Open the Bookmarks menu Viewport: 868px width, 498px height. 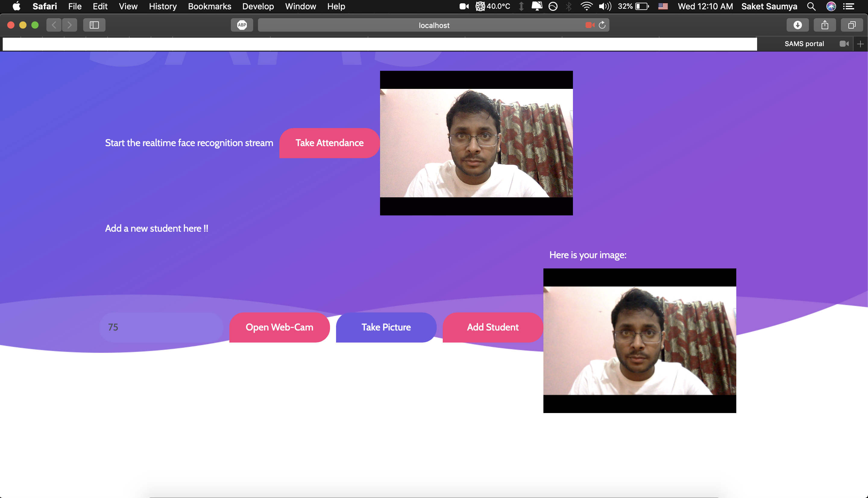pyautogui.click(x=209, y=6)
